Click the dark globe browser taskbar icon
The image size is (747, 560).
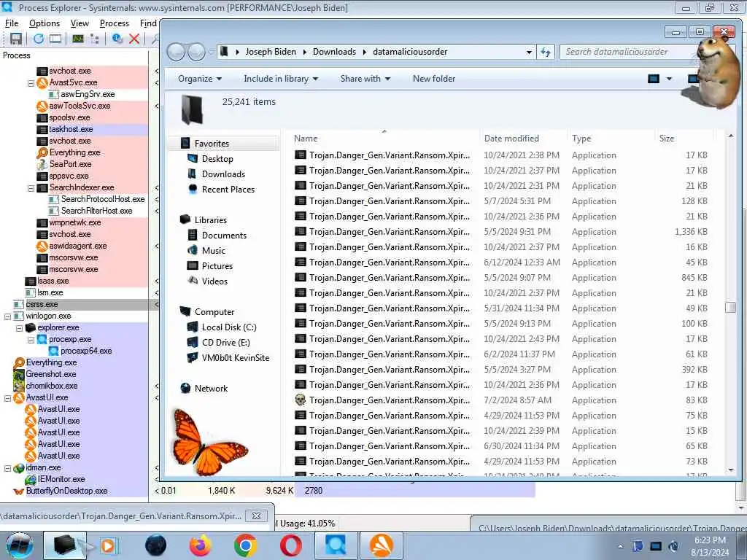pyautogui.click(x=156, y=545)
